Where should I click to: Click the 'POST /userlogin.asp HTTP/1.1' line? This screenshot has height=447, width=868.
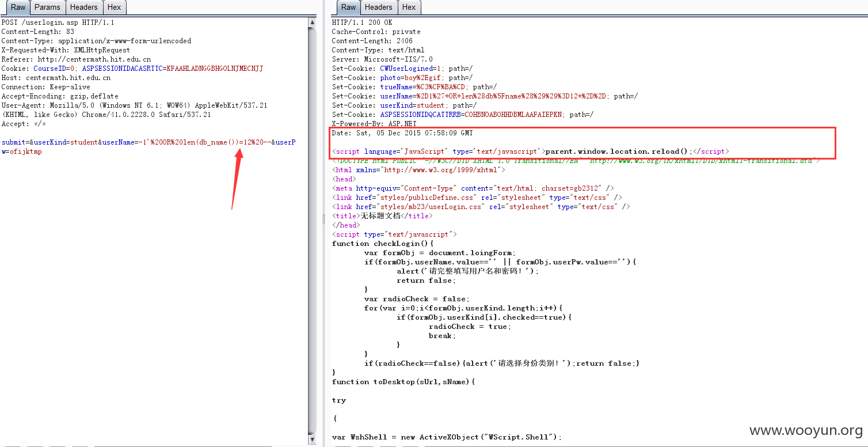[58, 22]
